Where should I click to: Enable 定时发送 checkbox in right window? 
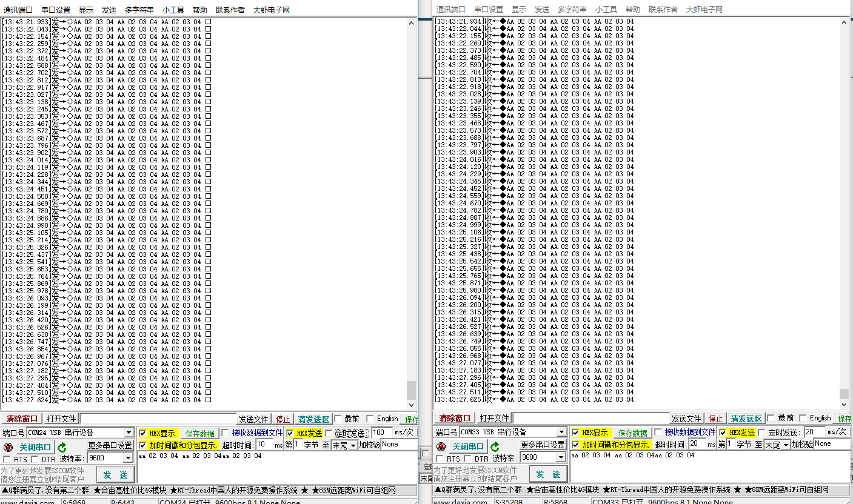tap(763, 433)
